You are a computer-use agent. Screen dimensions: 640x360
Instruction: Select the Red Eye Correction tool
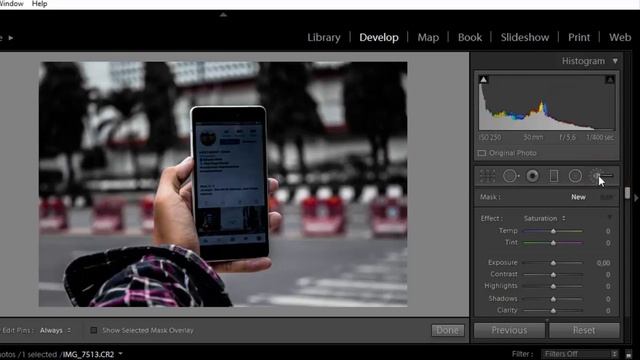click(x=532, y=176)
